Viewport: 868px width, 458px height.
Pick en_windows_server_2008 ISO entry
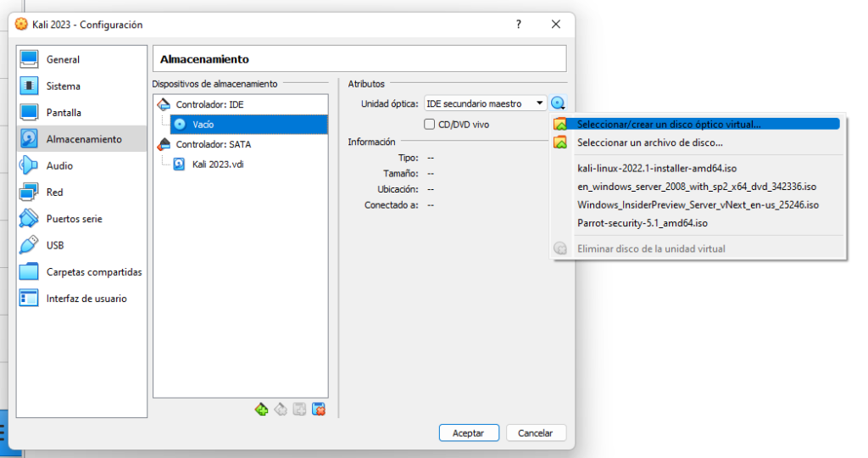click(697, 187)
